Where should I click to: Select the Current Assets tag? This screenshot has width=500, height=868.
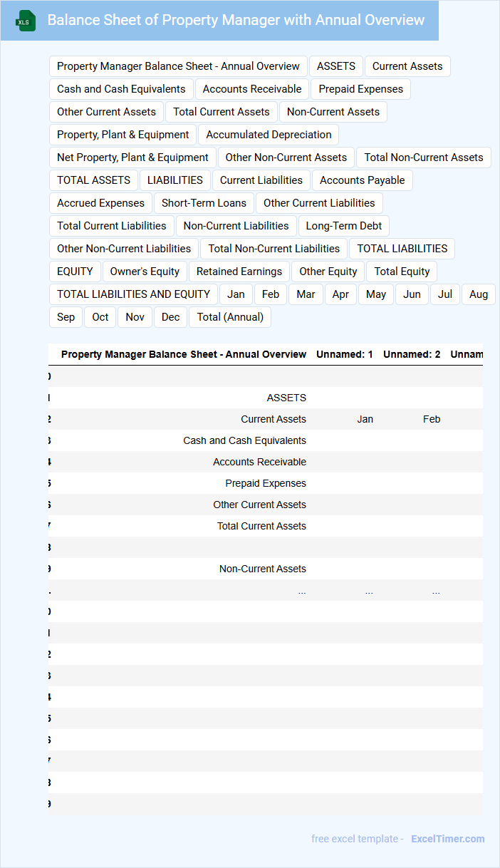[407, 66]
